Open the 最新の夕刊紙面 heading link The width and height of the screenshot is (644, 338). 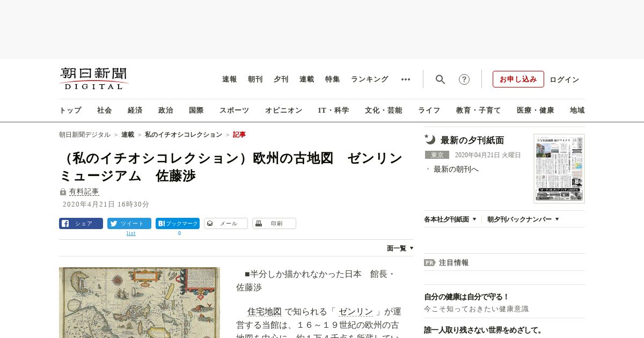coord(472,140)
